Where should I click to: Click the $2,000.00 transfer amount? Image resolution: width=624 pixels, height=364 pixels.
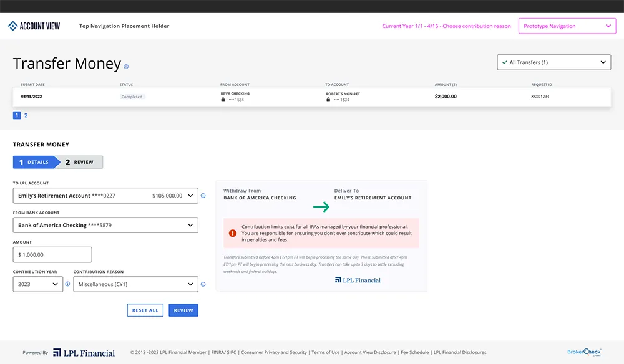pyautogui.click(x=446, y=97)
